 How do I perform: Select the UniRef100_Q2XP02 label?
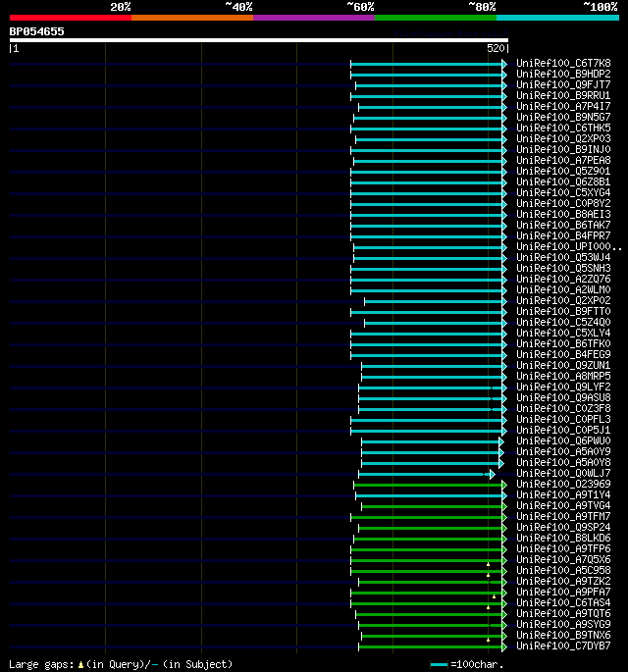pyautogui.click(x=563, y=300)
